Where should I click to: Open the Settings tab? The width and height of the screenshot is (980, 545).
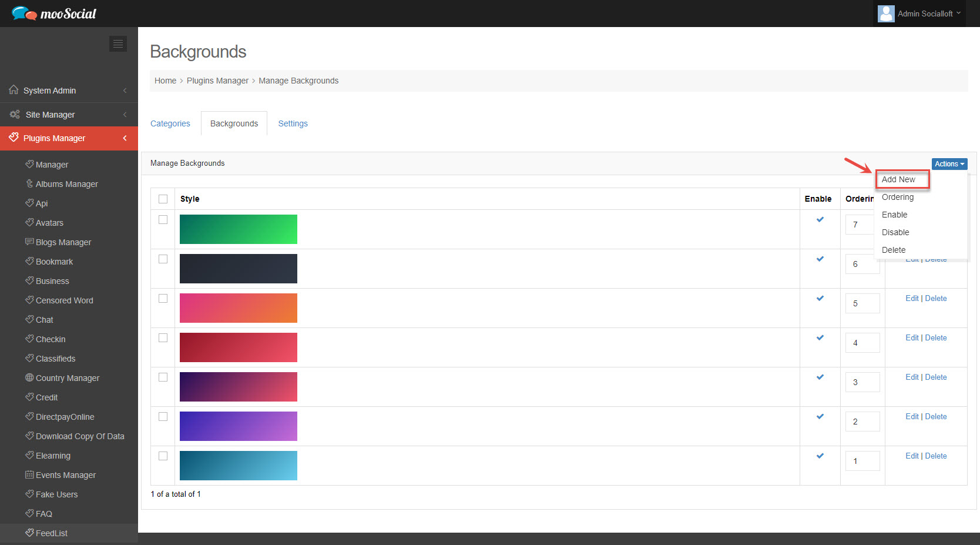pos(293,123)
